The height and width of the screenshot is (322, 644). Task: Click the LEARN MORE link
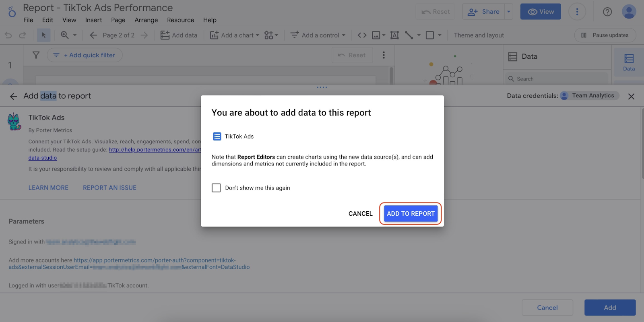pos(48,188)
